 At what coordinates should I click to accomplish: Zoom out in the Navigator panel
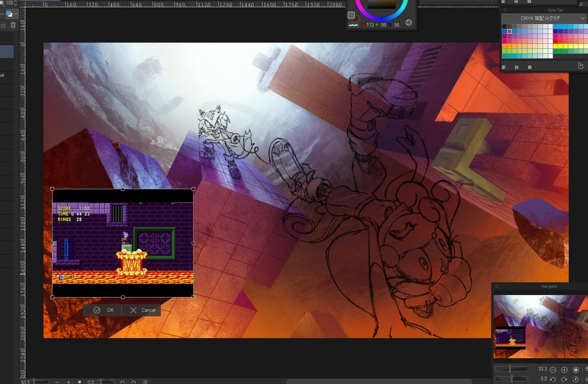[x=553, y=370]
